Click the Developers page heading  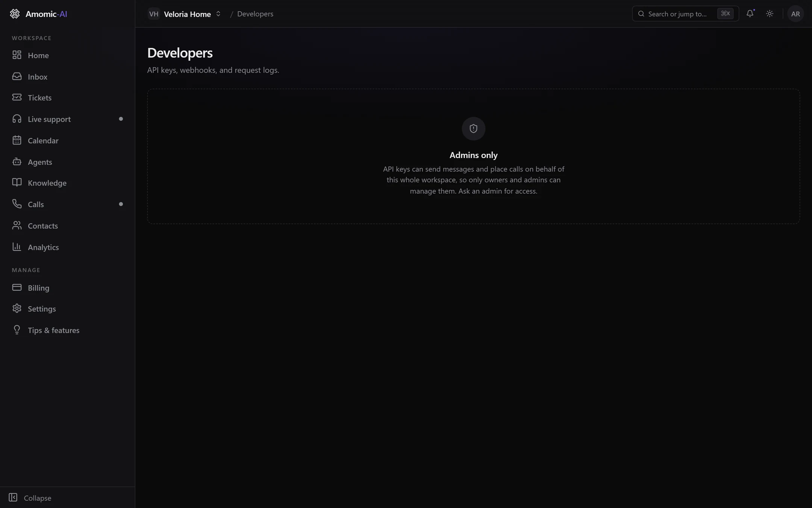pos(180,53)
